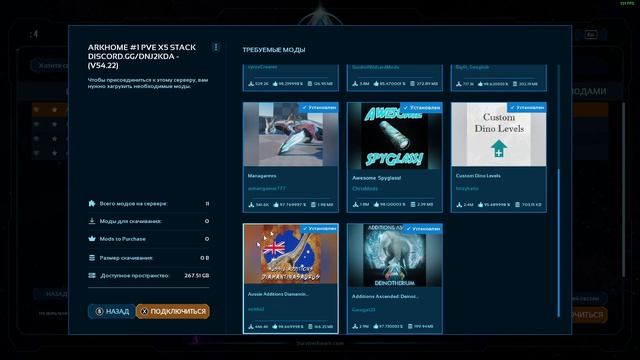
Task: Click the stack icon beside Размер скачивания
Action: pos(92,258)
